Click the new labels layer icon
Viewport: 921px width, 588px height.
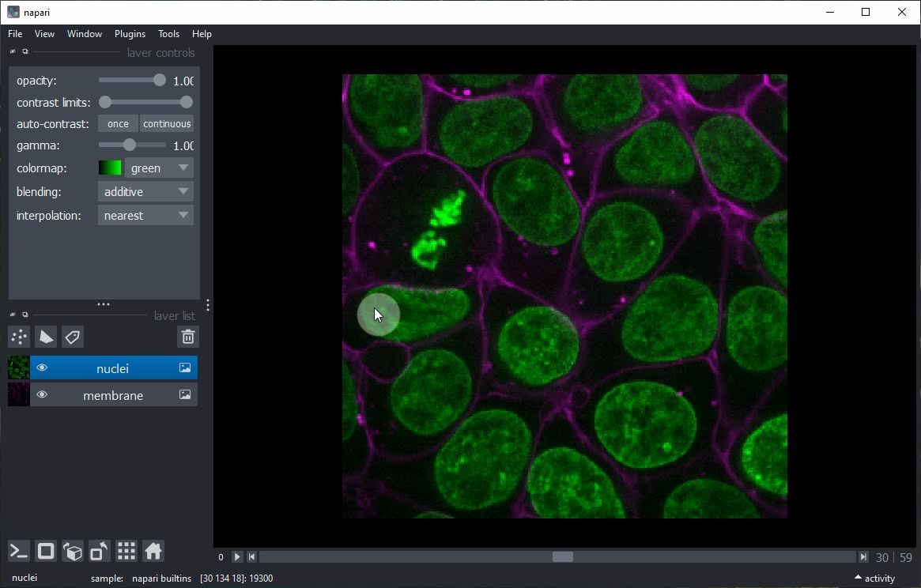tap(73, 337)
